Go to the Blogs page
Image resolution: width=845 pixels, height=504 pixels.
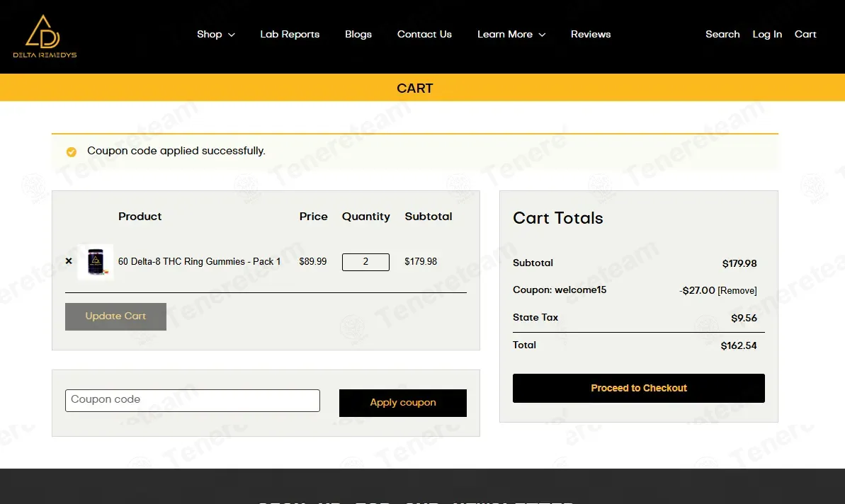[358, 35]
